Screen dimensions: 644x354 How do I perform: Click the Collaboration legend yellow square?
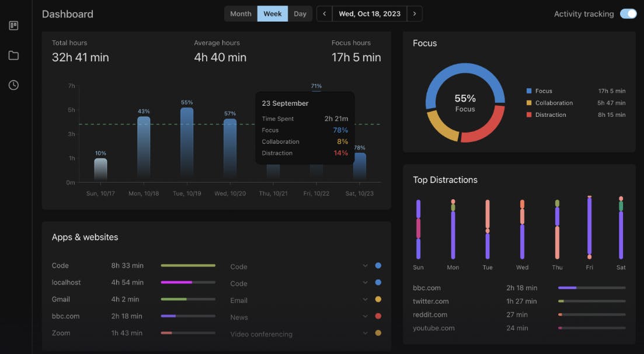point(529,103)
